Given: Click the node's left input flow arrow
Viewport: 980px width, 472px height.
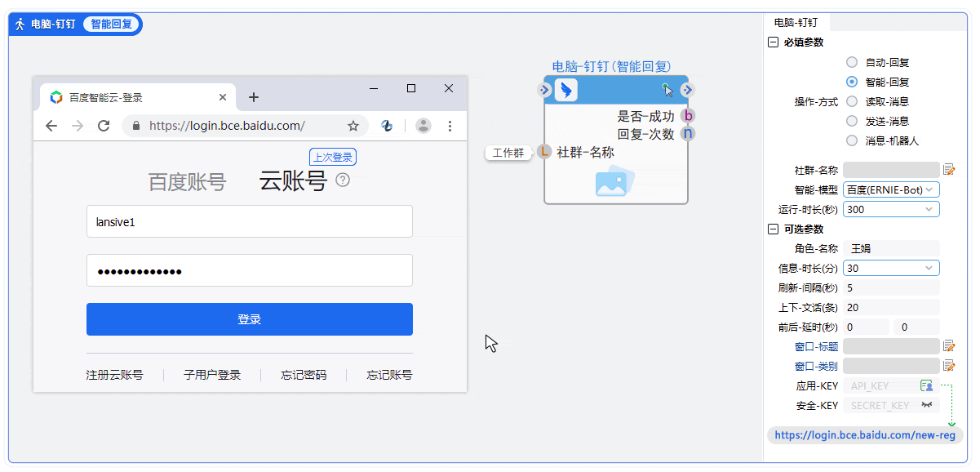Looking at the screenshot, I should (545, 90).
